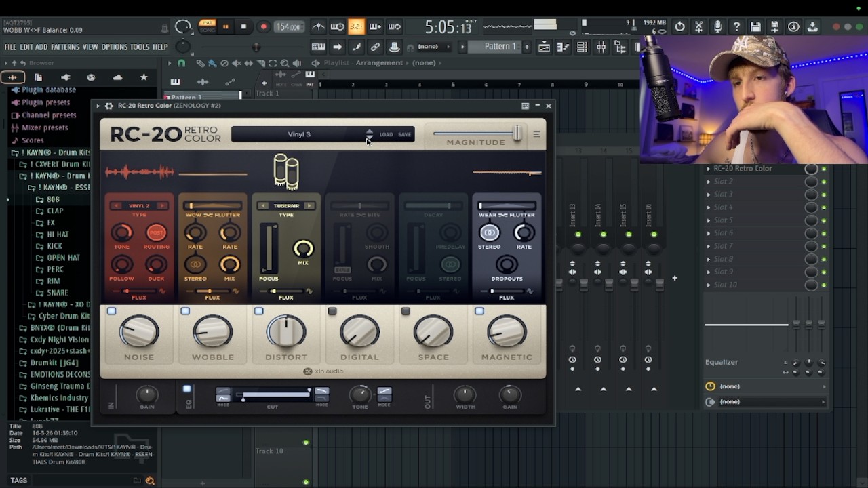Click the metronome icon in the toolbar
Viewport: 868px width, 488px height.
tap(318, 27)
